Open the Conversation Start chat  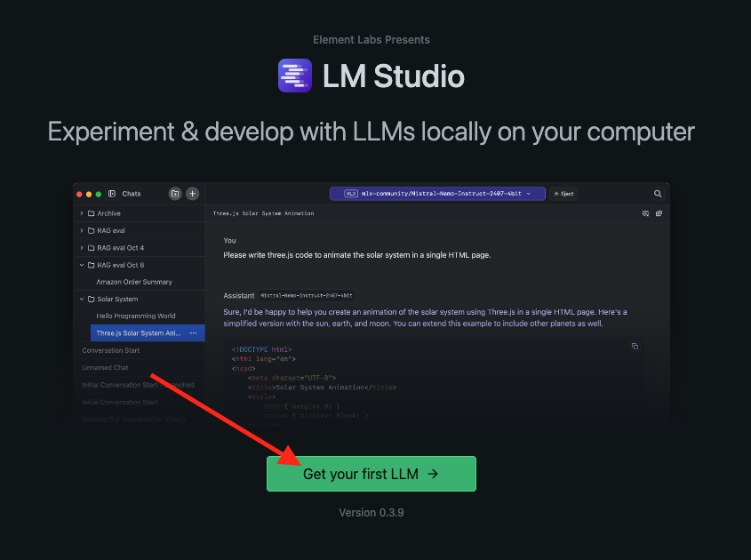110,350
